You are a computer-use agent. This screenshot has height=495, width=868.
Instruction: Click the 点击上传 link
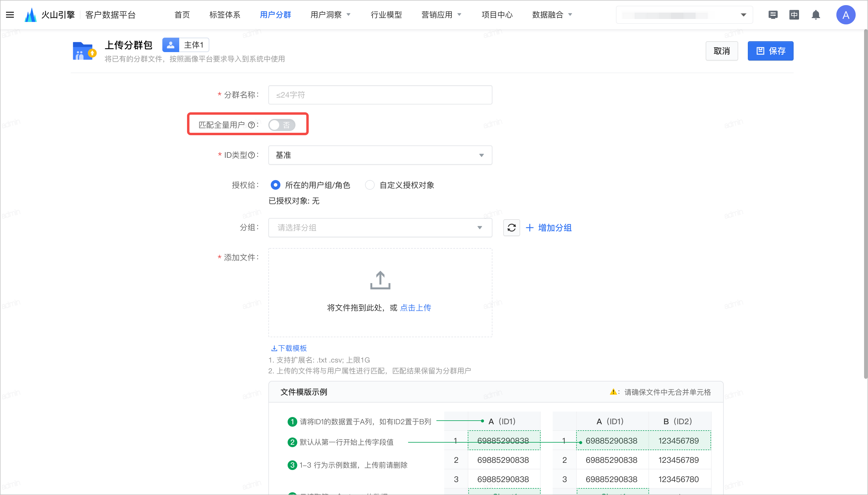(x=415, y=308)
